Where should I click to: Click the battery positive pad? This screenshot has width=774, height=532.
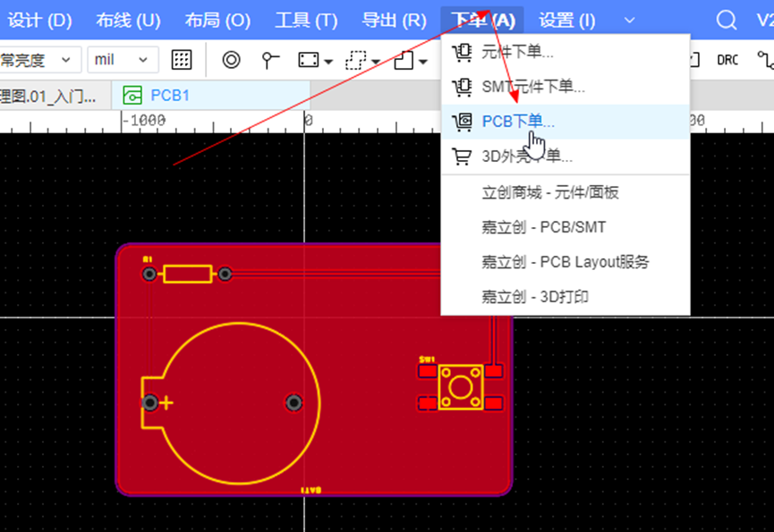(150, 403)
